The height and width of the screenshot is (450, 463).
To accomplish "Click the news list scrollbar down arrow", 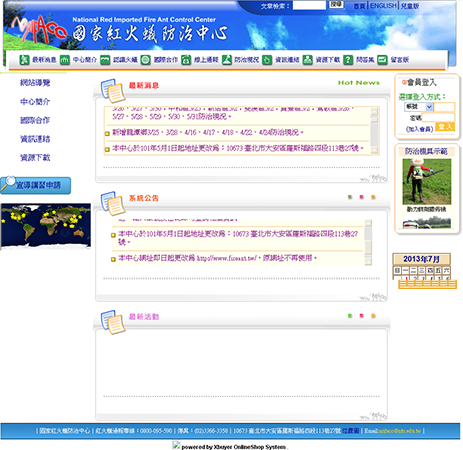I will [x=375, y=150].
